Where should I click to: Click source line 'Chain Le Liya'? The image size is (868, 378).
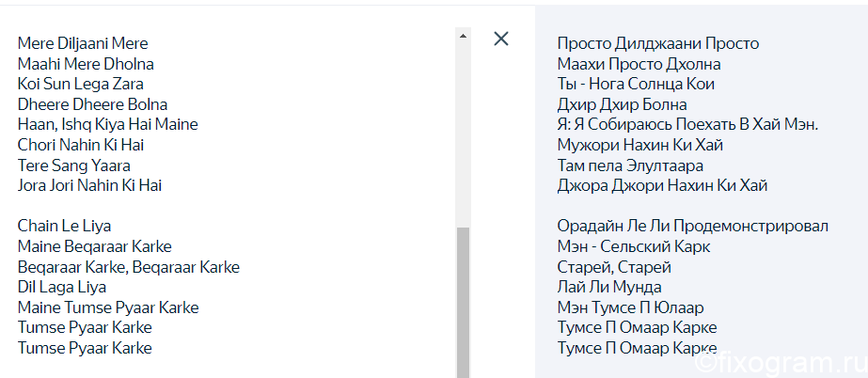(64, 226)
